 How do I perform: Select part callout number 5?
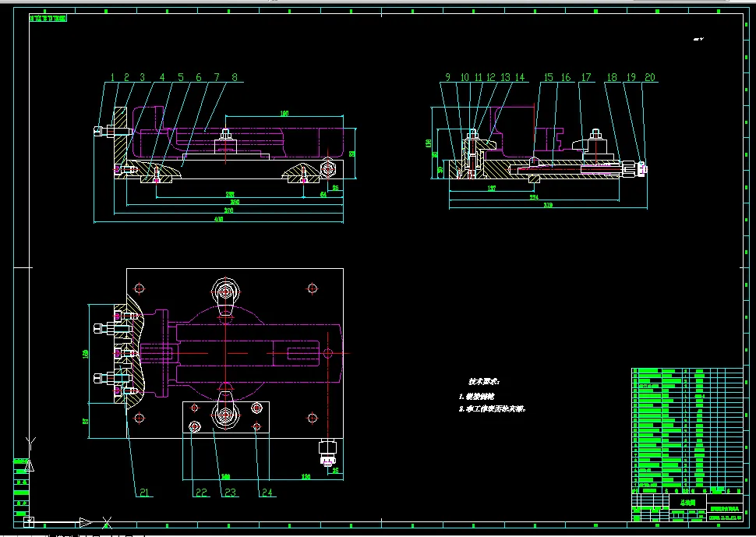click(181, 77)
